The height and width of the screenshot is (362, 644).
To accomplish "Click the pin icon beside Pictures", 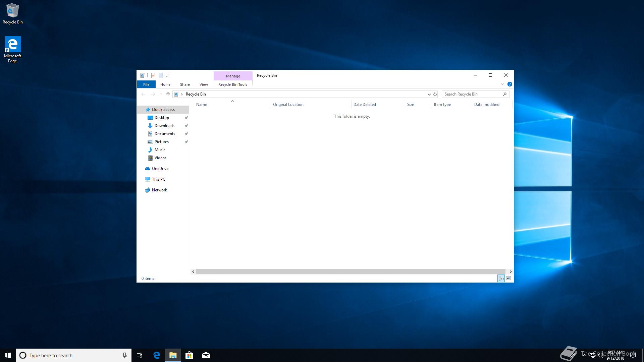I will point(186,142).
